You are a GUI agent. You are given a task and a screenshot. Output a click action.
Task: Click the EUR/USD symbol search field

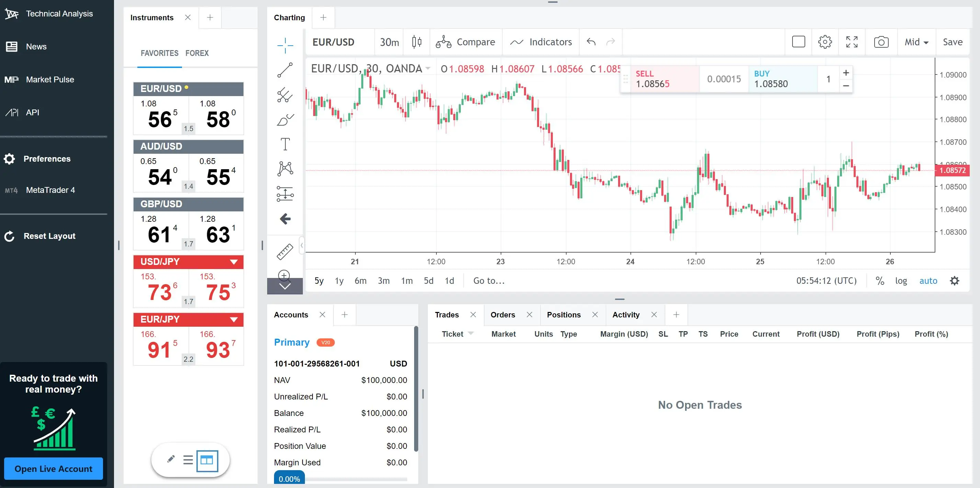pyautogui.click(x=340, y=42)
